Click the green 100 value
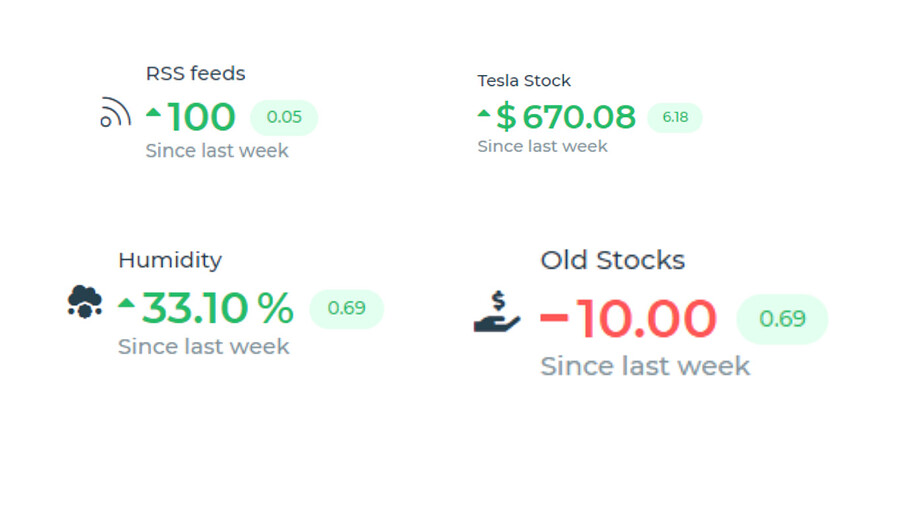The image size is (903, 508). [202, 117]
